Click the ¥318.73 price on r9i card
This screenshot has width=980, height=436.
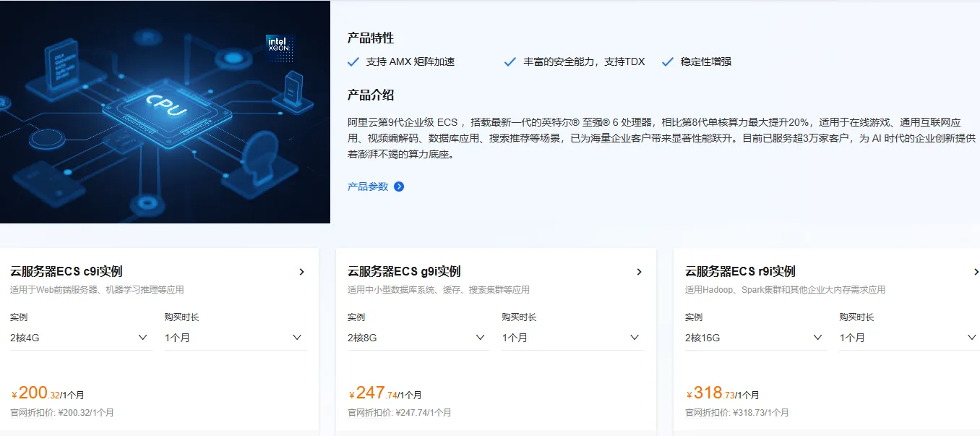(723, 393)
